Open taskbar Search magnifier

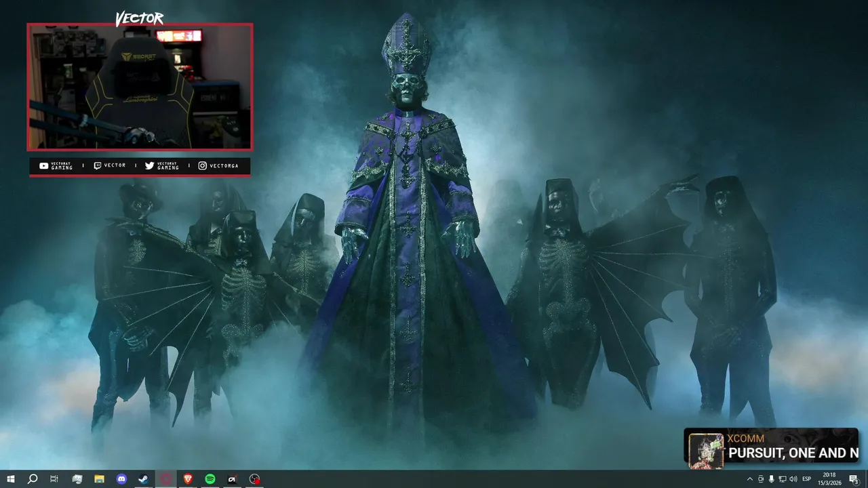coord(32,479)
